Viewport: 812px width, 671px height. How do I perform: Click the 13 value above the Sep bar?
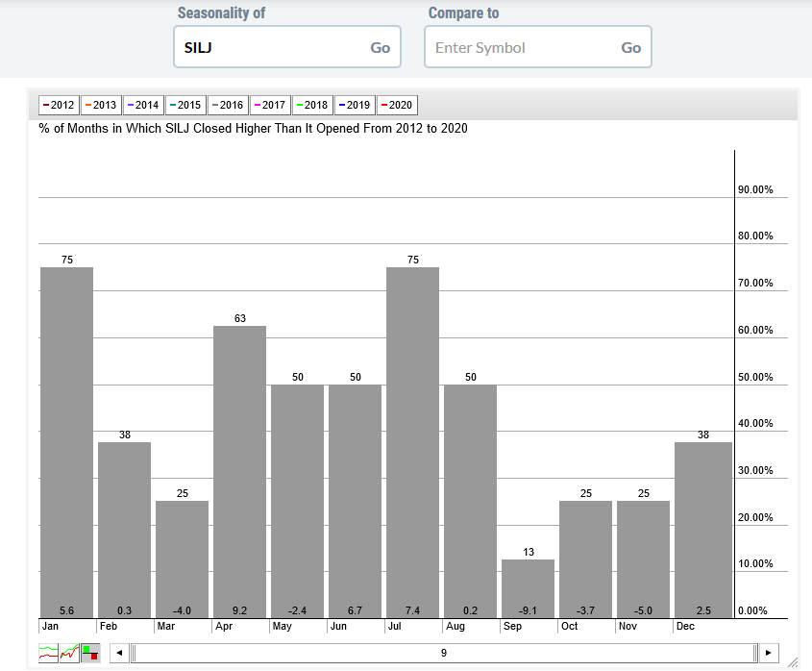pos(529,552)
